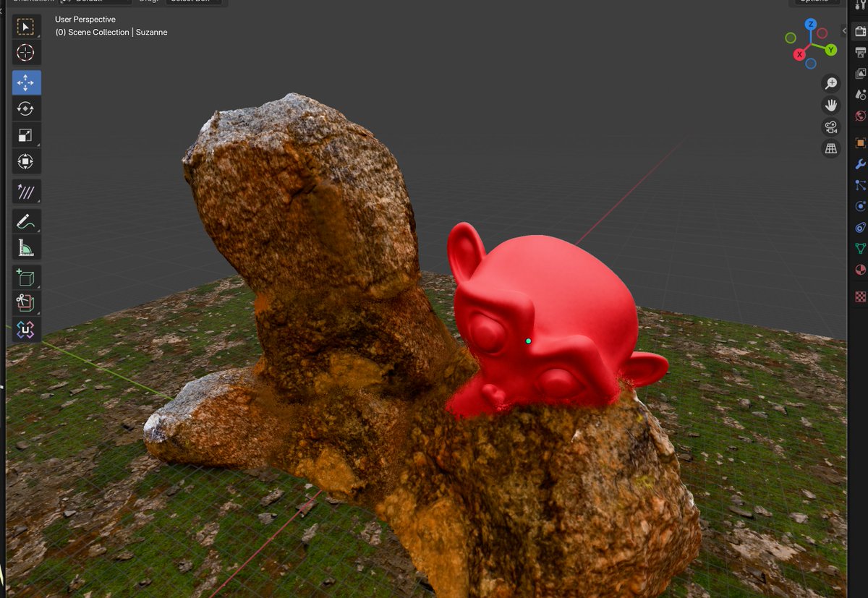Image resolution: width=868 pixels, height=598 pixels.
Task: Snap view to the green Y axis
Action: [831, 50]
